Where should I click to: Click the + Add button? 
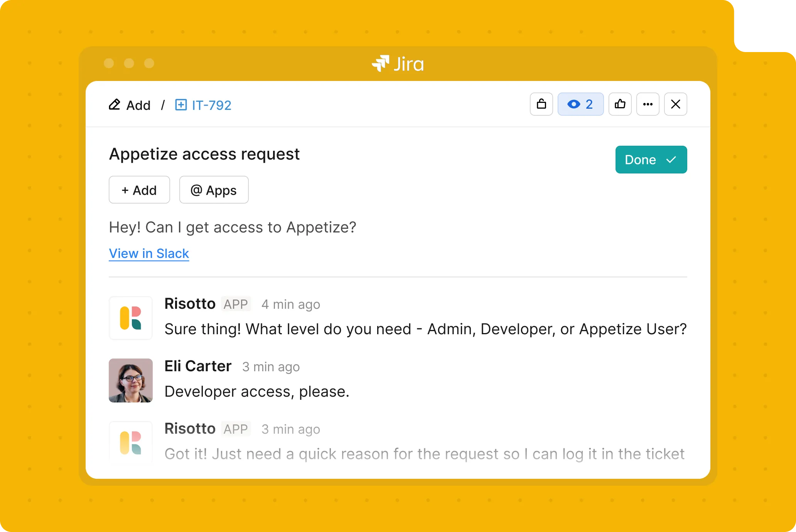pos(139,190)
